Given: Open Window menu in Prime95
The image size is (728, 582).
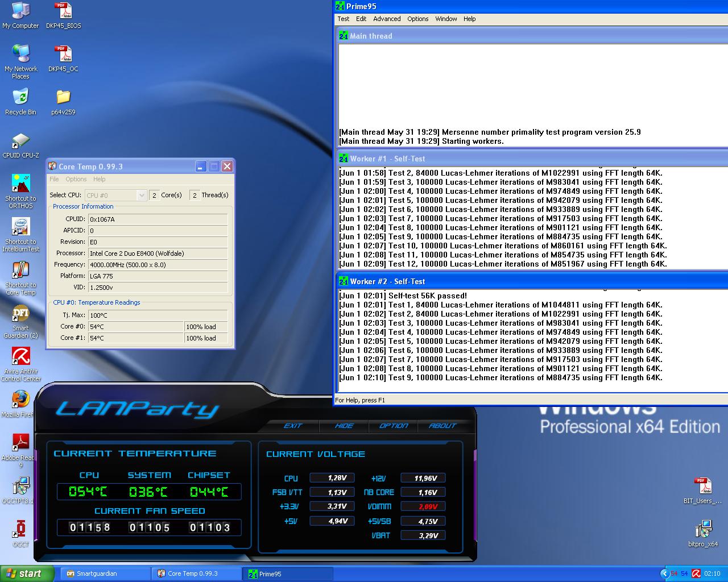Looking at the screenshot, I should pos(446,19).
